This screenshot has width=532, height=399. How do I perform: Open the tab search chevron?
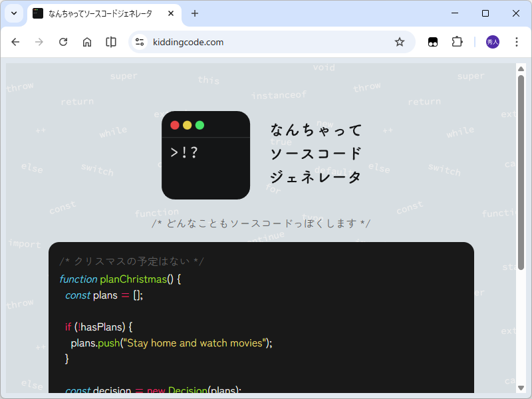coord(13,13)
